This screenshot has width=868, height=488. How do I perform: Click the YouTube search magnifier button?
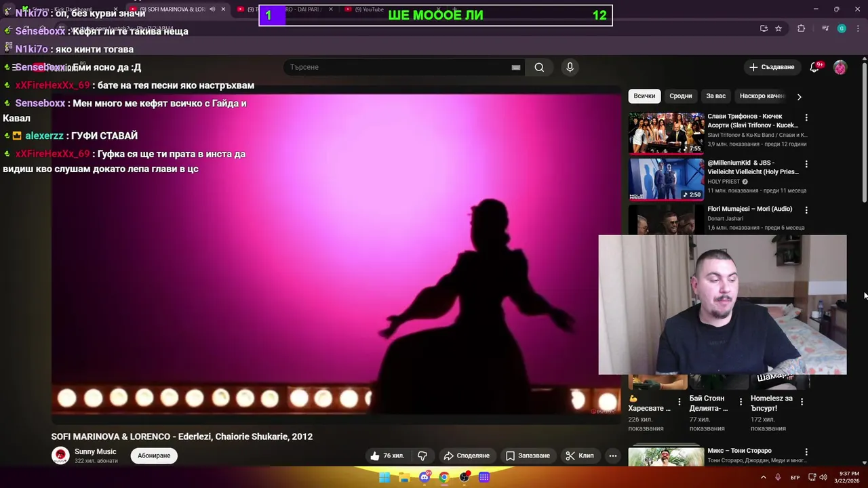(x=539, y=67)
